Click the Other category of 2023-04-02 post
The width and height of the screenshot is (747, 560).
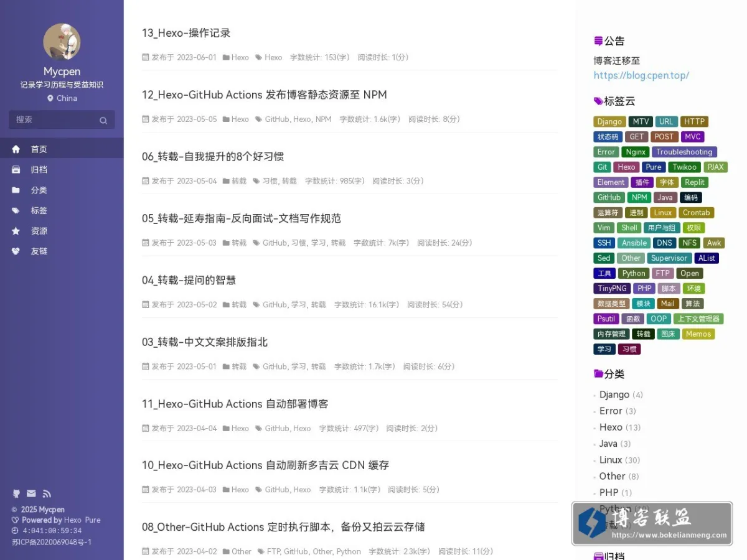[x=242, y=551]
